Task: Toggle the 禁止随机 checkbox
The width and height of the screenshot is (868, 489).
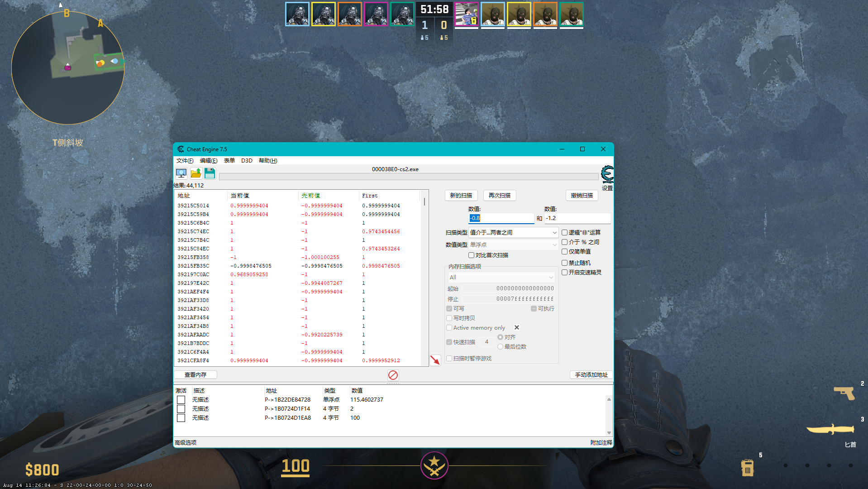Action: pyautogui.click(x=564, y=263)
